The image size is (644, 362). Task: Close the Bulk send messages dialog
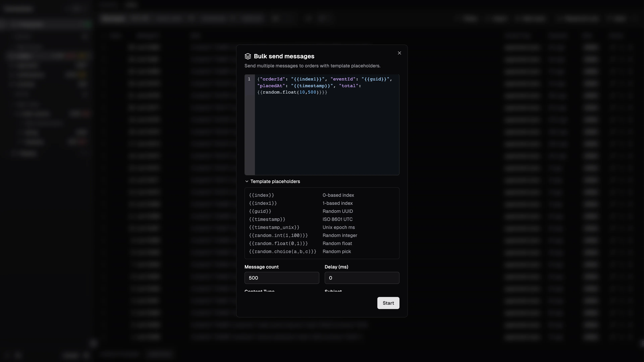point(399,53)
